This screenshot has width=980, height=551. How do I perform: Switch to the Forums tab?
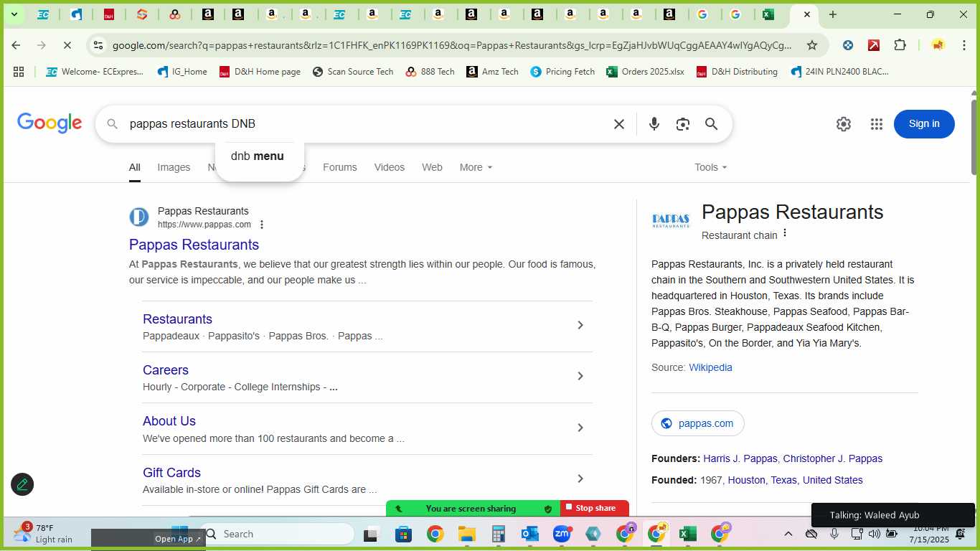[340, 167]
